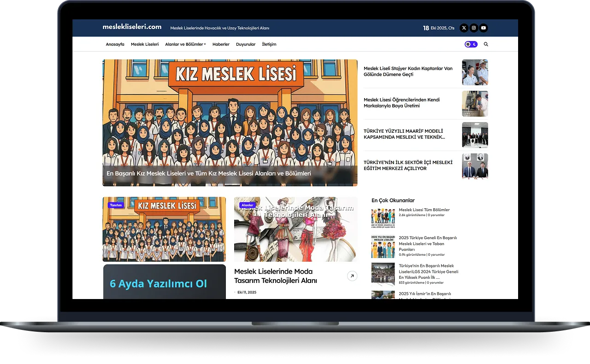The width and height of the screenshot is (590, 364).
Task: Click the purple Alanlar category badge
Action: [248, 205]
